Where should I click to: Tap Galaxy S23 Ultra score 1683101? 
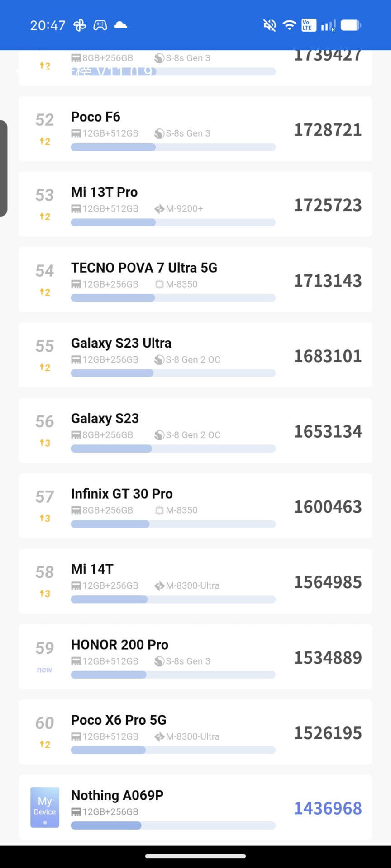pos(328,356)
